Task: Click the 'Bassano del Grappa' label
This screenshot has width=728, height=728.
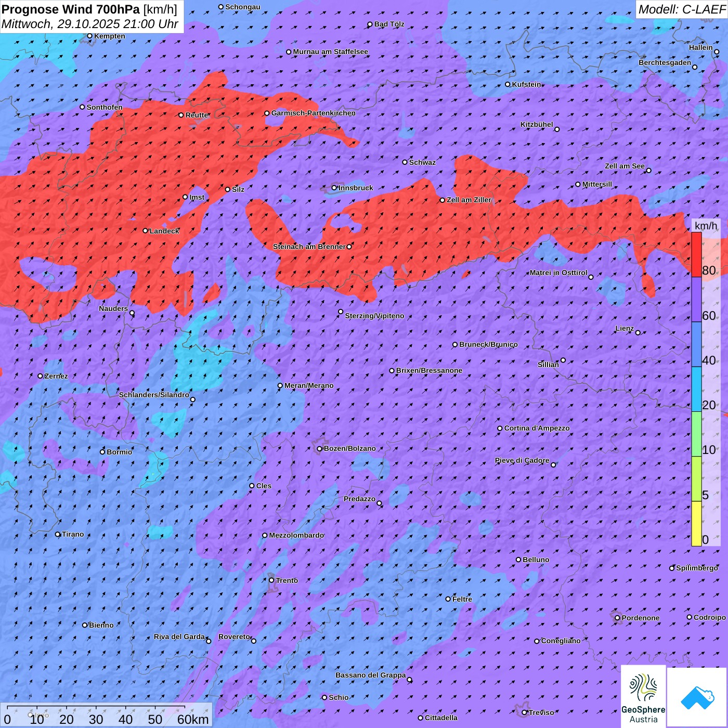Action: [370, 675]
